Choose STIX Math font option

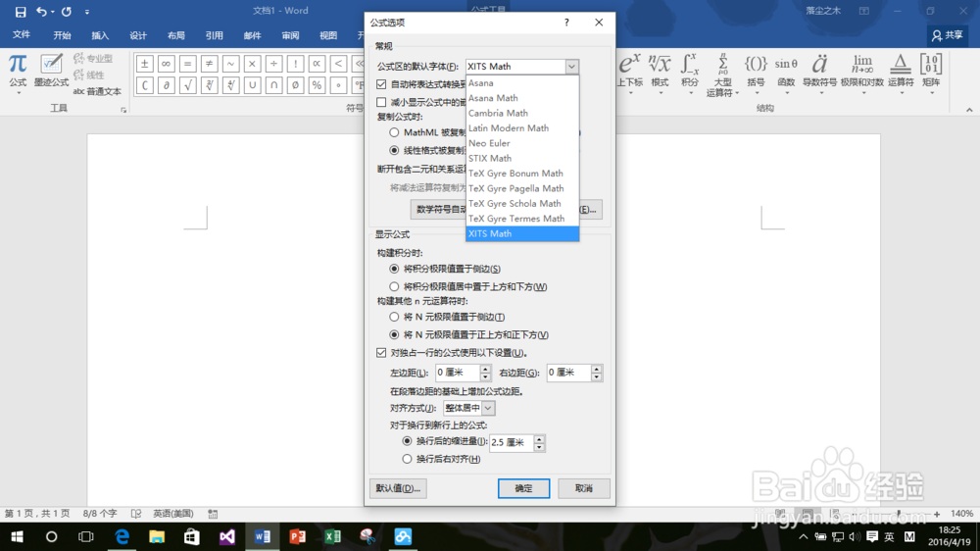[x=522, y=158]
